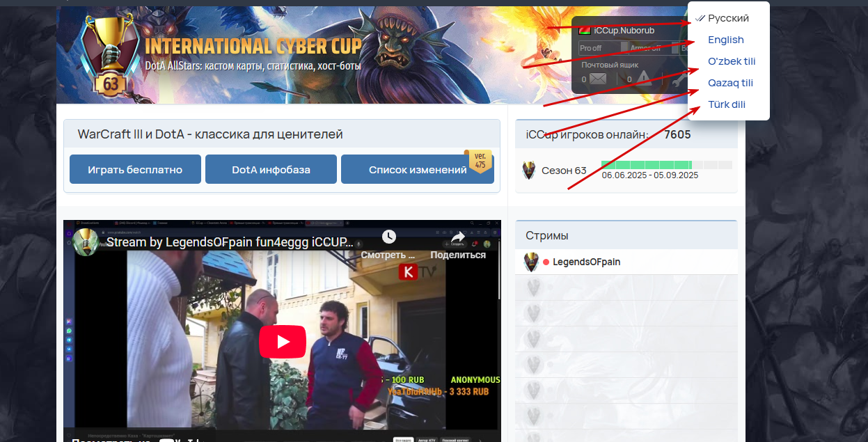Click the flag icon beside iCCup.Nuborub
868x442 pixels.
pos(585,31)
